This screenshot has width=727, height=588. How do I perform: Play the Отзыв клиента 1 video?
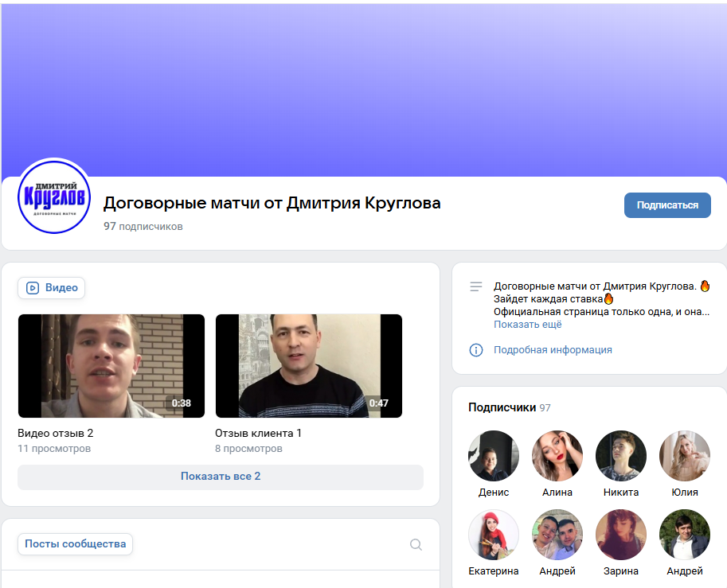point(308,365)
